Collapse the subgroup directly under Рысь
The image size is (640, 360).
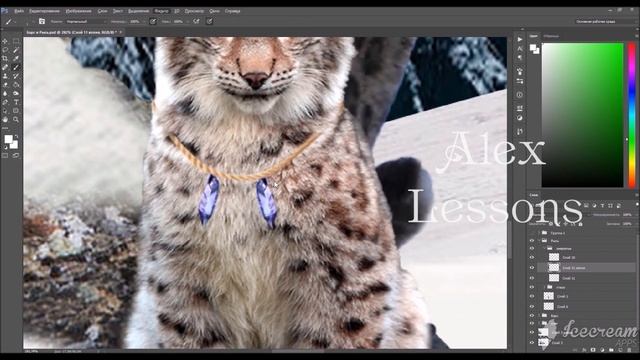point(544,249)
